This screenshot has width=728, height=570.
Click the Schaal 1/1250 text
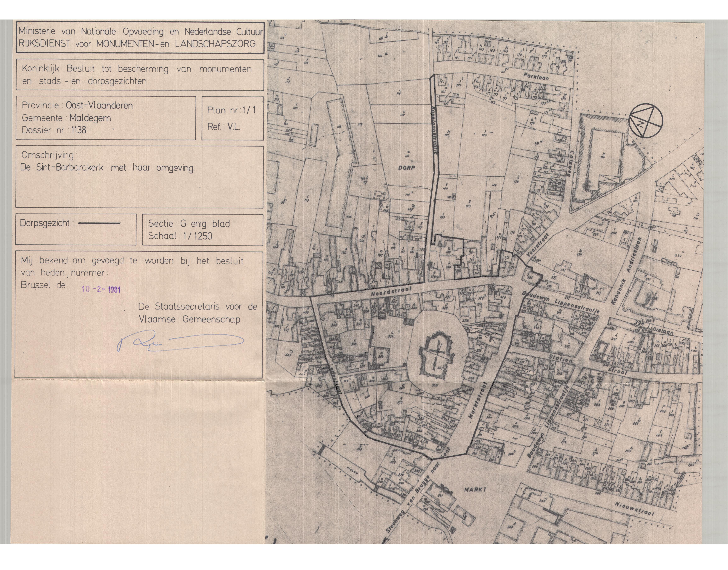(180, 236)
